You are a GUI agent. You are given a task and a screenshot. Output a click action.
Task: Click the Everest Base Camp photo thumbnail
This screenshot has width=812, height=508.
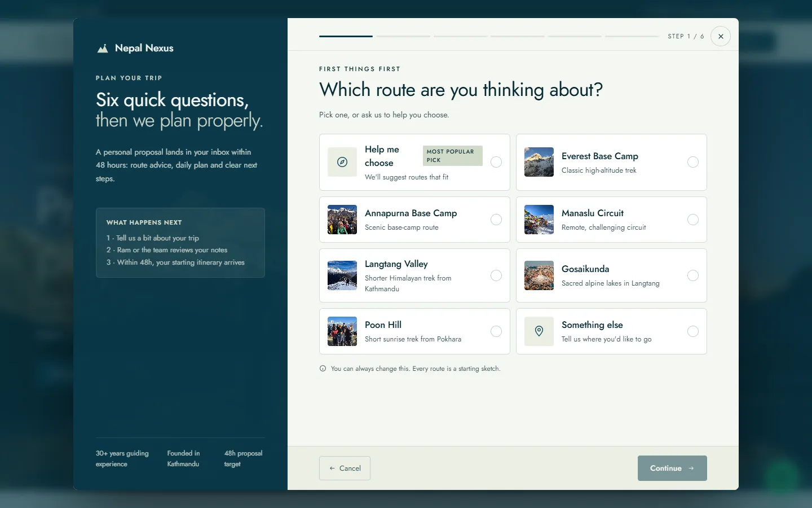coord(539,162)
